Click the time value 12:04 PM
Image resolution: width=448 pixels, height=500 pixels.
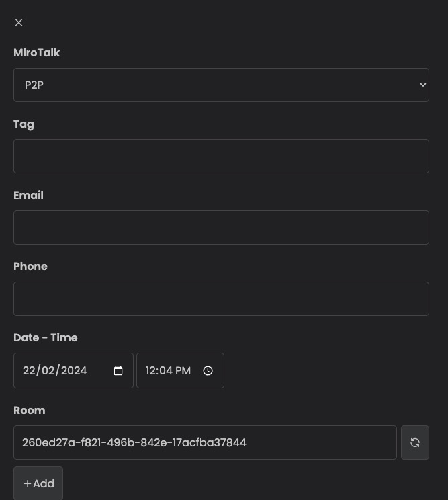(168, 370)
